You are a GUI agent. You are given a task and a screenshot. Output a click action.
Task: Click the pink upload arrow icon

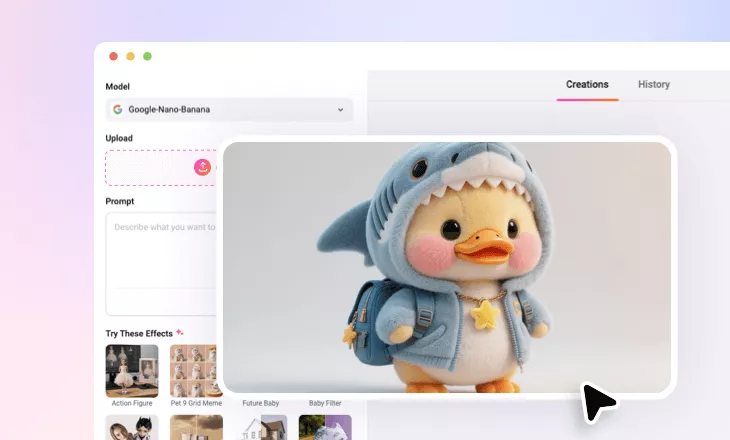click(x=202, y=167)
